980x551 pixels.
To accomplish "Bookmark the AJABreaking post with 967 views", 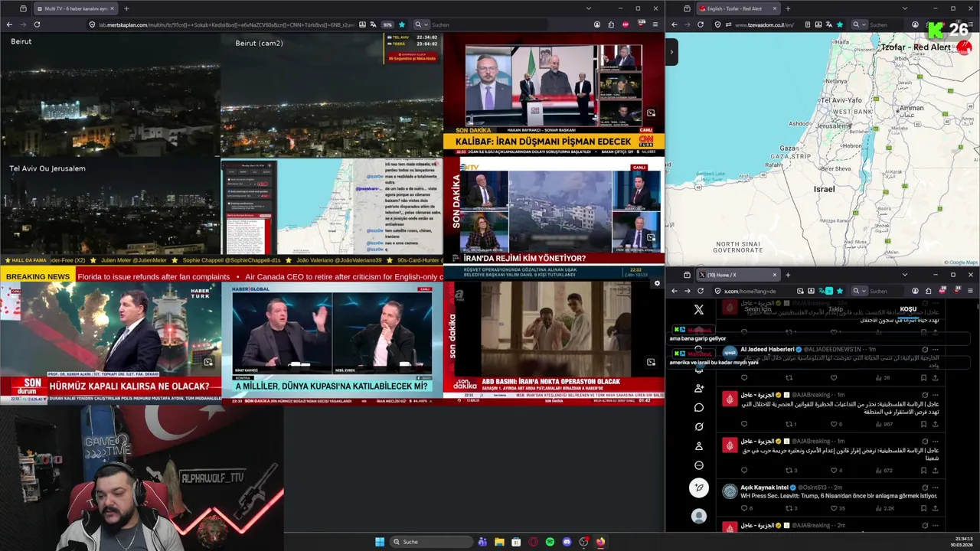I will pyautogui.click(x=923, y=424).
